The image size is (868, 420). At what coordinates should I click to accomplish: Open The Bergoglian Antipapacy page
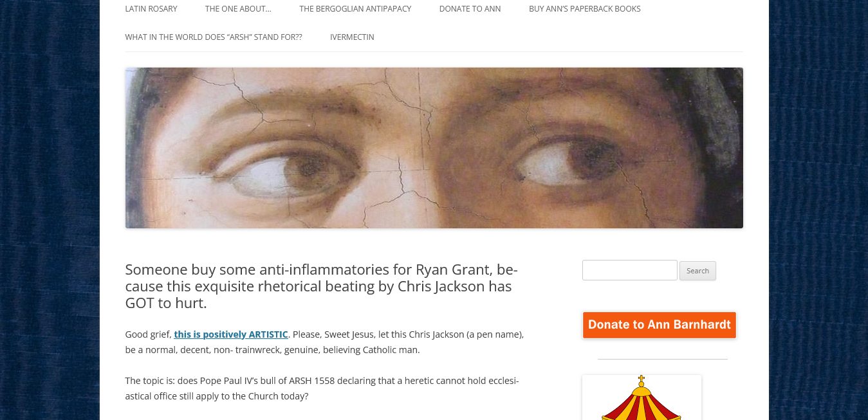[x=355, y=9]
